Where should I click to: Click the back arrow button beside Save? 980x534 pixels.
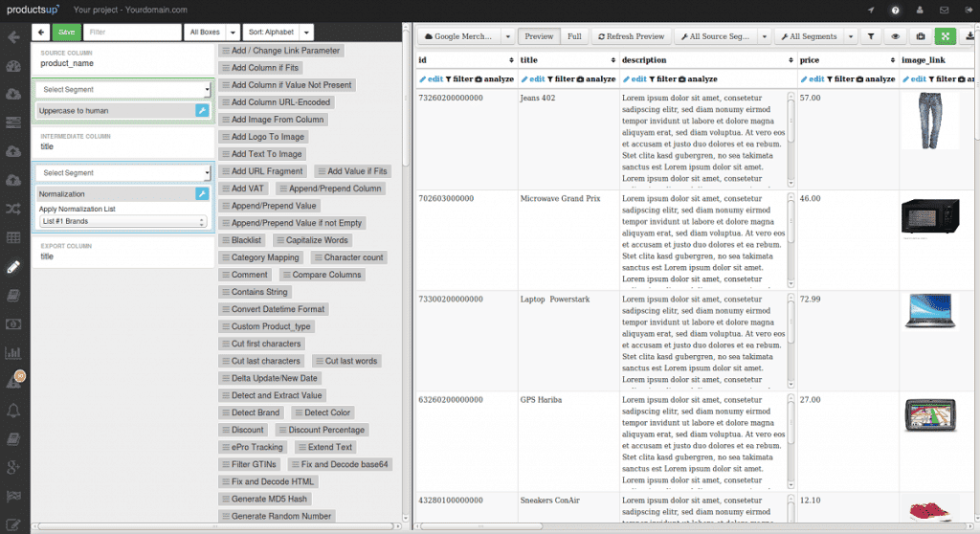pyautogui.click(x=40, y=32)
